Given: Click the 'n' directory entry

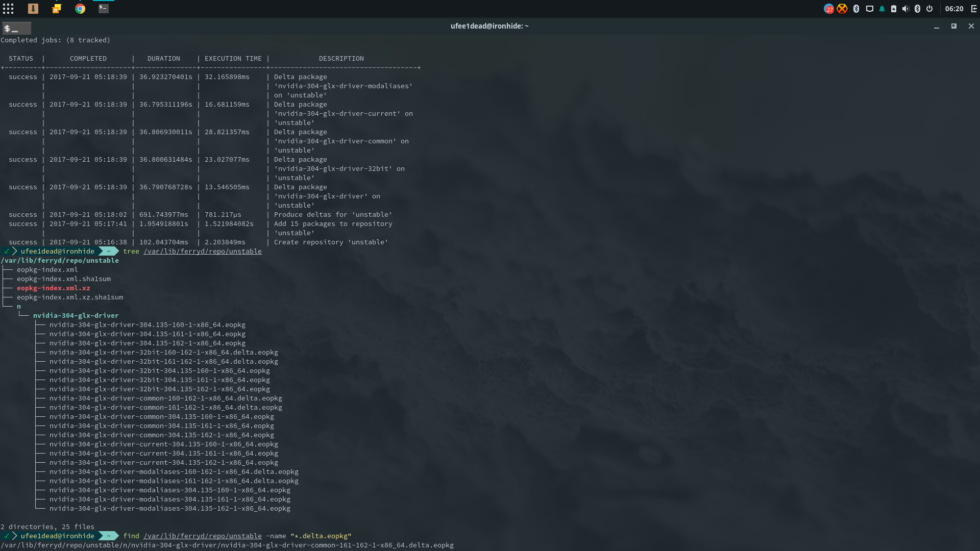Looking at the screenshot, I should click(19, 307).
